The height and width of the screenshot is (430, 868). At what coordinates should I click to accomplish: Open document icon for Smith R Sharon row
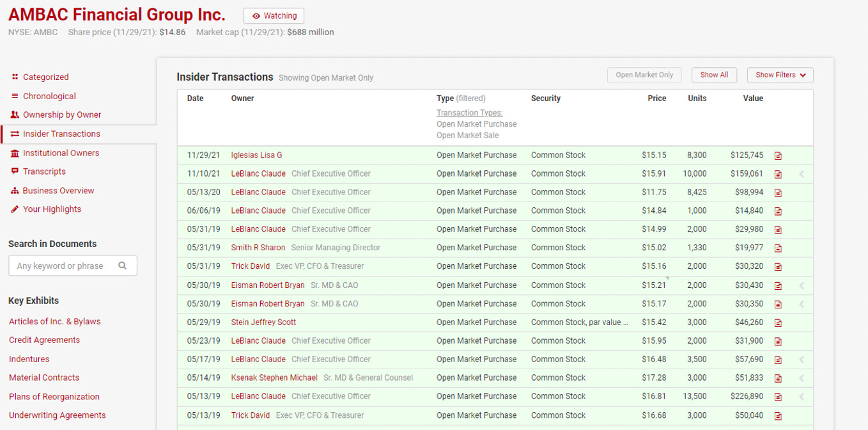point(778,248)
